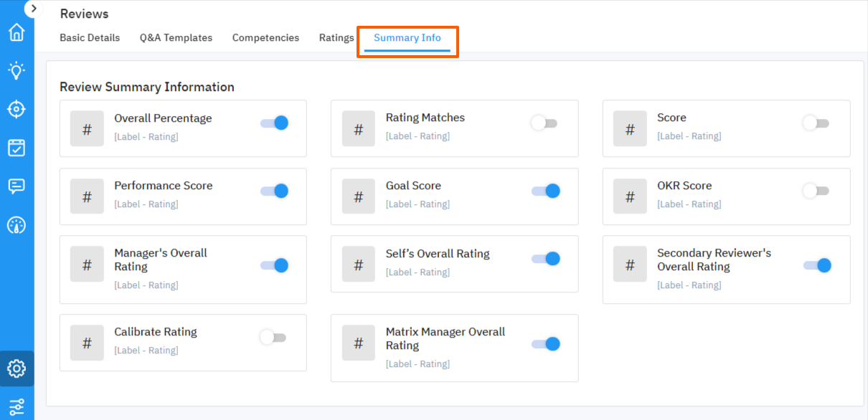Viewport: 868px width, 420px height.
Task: Disable the Overall Percentage toggle
Action: [x=275, y=123]
